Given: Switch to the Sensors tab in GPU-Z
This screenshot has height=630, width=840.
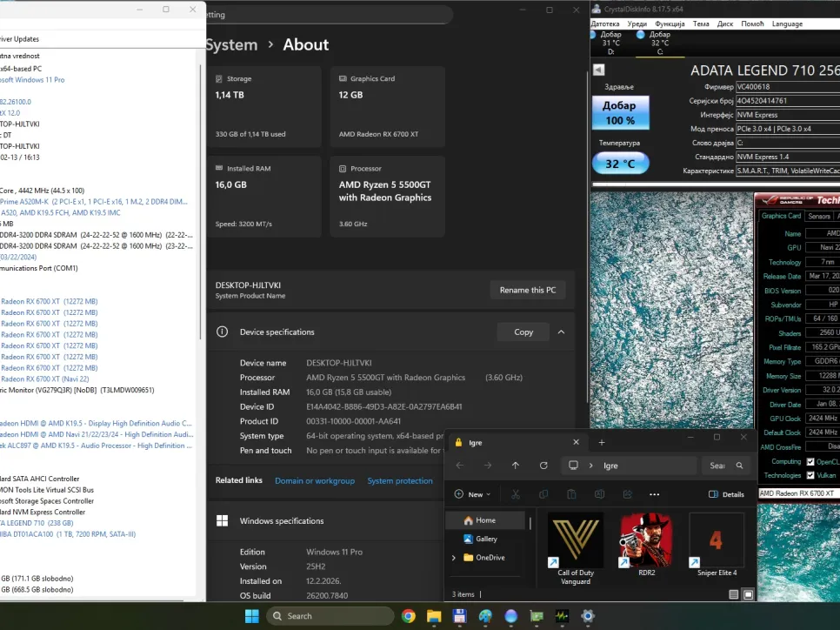Looking at the screenshot, I should point(818,216).
